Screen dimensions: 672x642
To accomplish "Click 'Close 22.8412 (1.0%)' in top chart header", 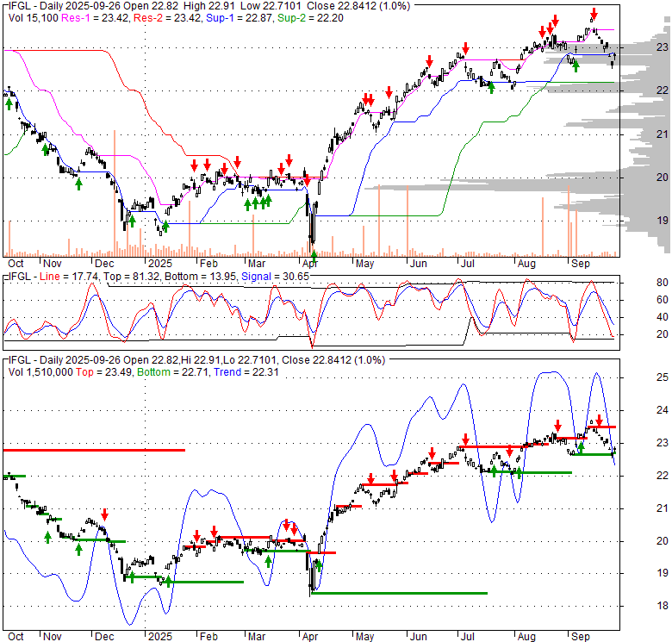I will pos(360,6).
